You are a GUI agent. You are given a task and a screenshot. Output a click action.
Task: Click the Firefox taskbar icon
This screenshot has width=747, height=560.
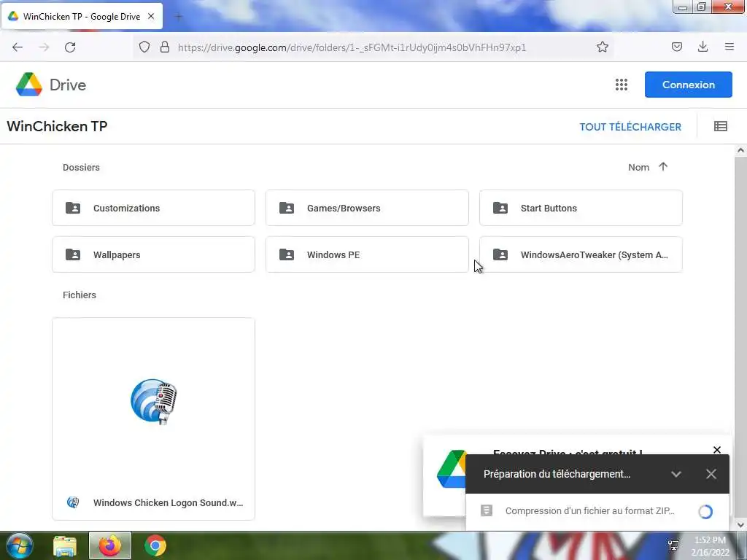(110, 545)
